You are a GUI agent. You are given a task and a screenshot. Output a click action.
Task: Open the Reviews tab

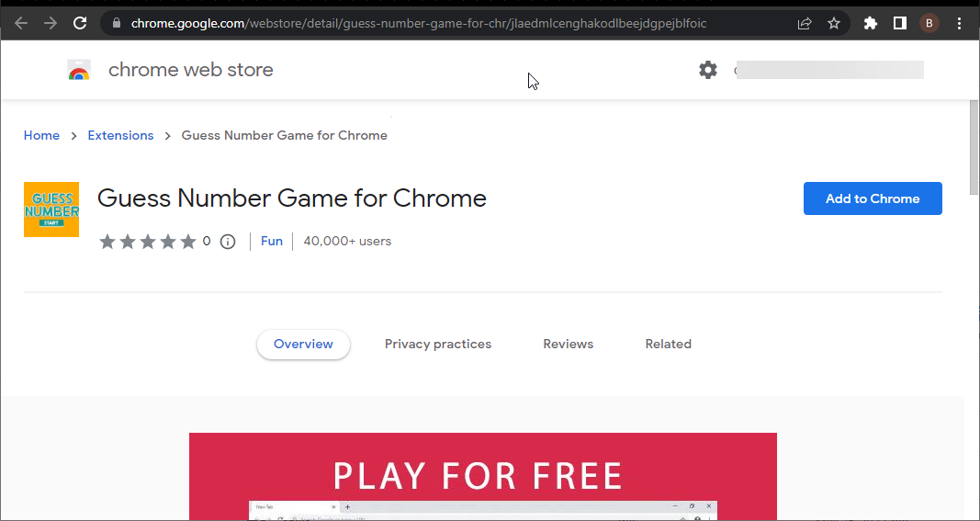(568, 344)
